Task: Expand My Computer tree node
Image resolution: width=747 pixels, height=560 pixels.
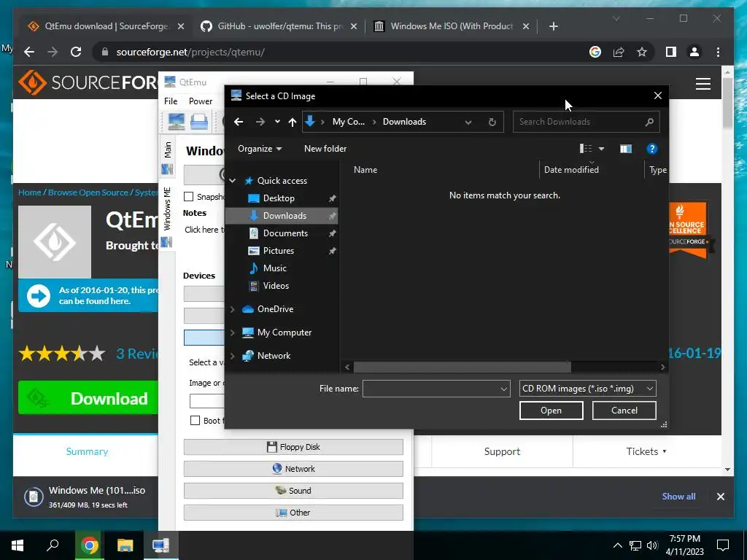Action: (233, 332)
